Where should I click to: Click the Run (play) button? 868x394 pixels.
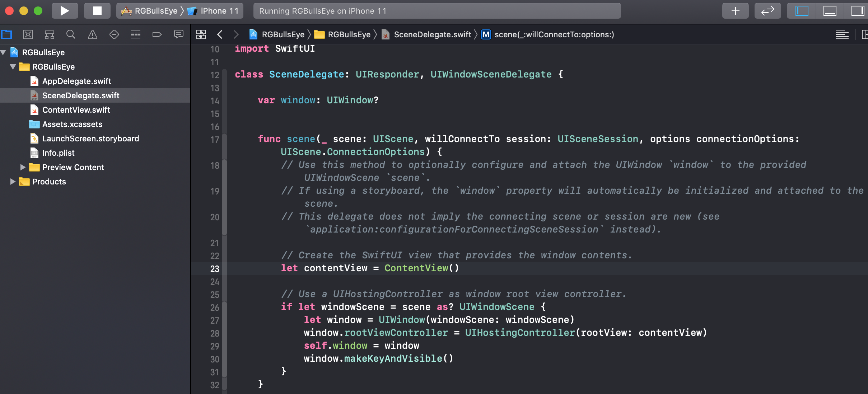[65, 11]
